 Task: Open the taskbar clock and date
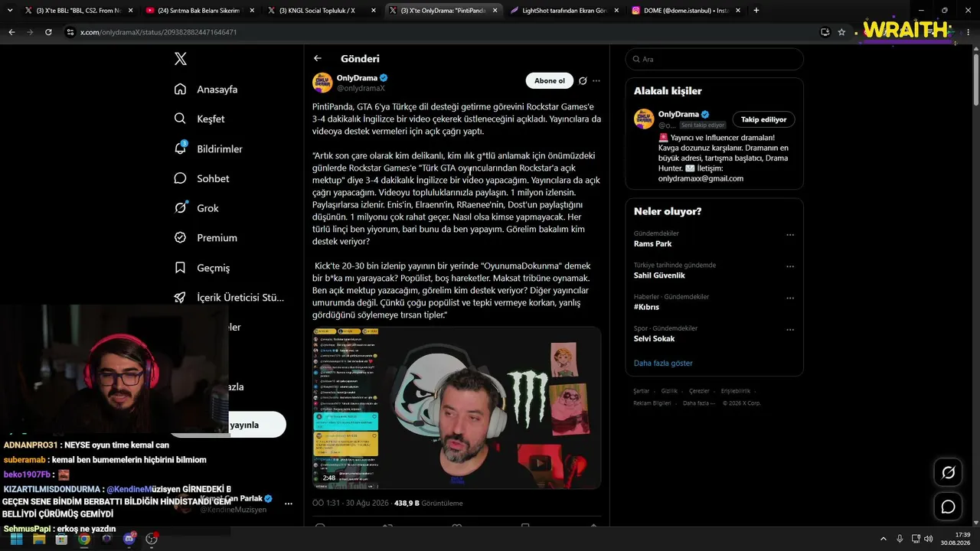[955, 539]
